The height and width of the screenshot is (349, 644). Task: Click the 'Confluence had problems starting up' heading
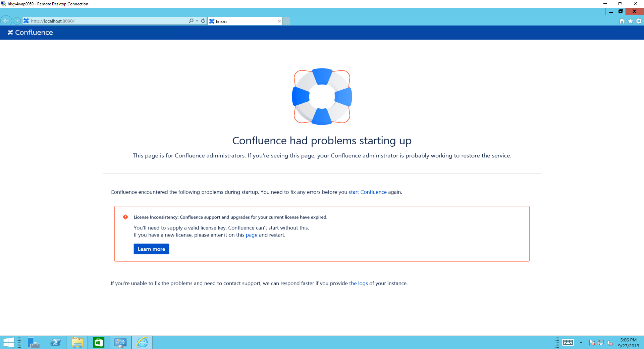(322, 141)
